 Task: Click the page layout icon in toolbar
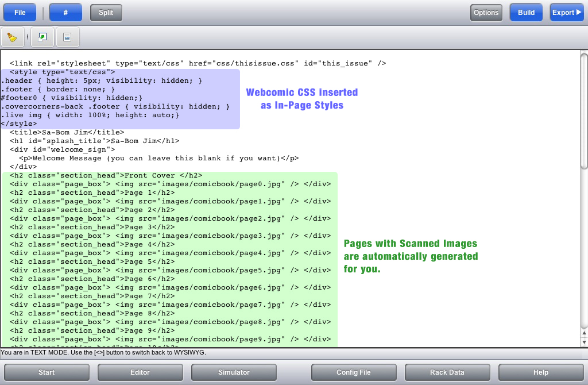point(68,37)
